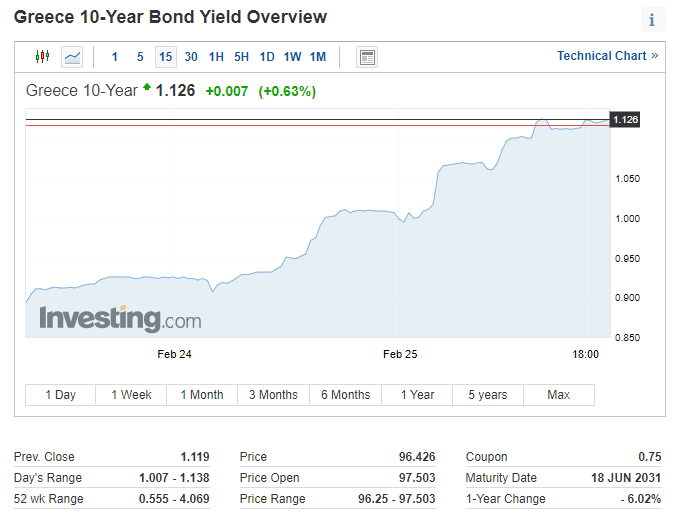Show the 1 Week time range
This screenshot has height=525, width=677.
pyautogui.click(x=132, y=395)
